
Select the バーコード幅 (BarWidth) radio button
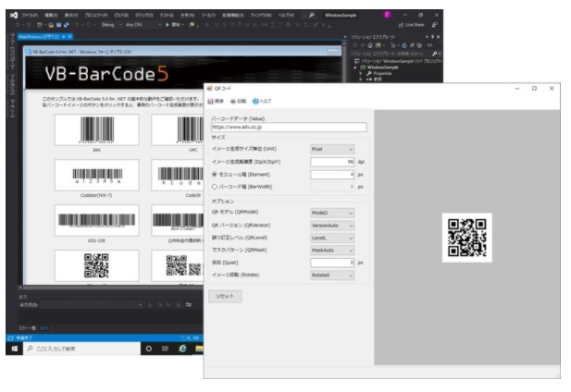214,187
